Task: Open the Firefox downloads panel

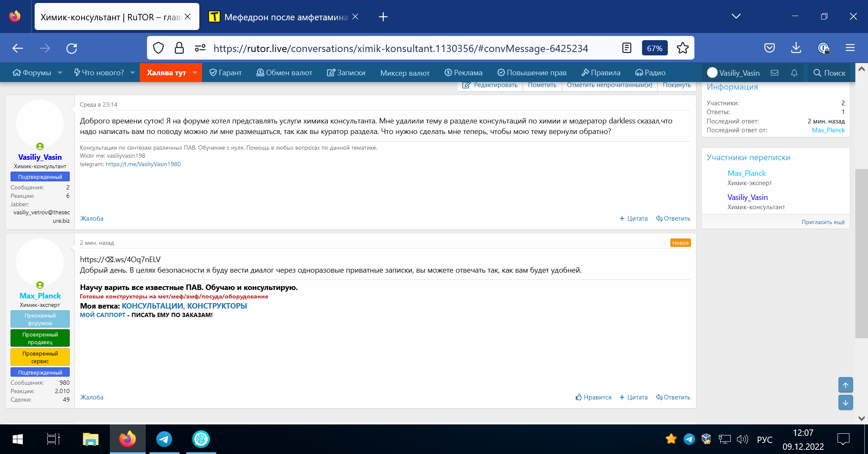Action: [x=796, y=48]
